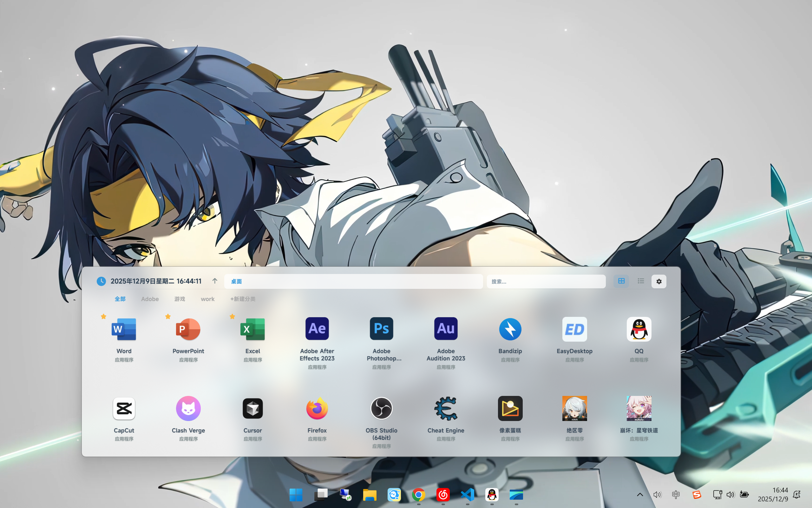Viewport: 812px width, 508px height.
Task: Launch the 像素蛋糕 app
Action: [510, 409]
